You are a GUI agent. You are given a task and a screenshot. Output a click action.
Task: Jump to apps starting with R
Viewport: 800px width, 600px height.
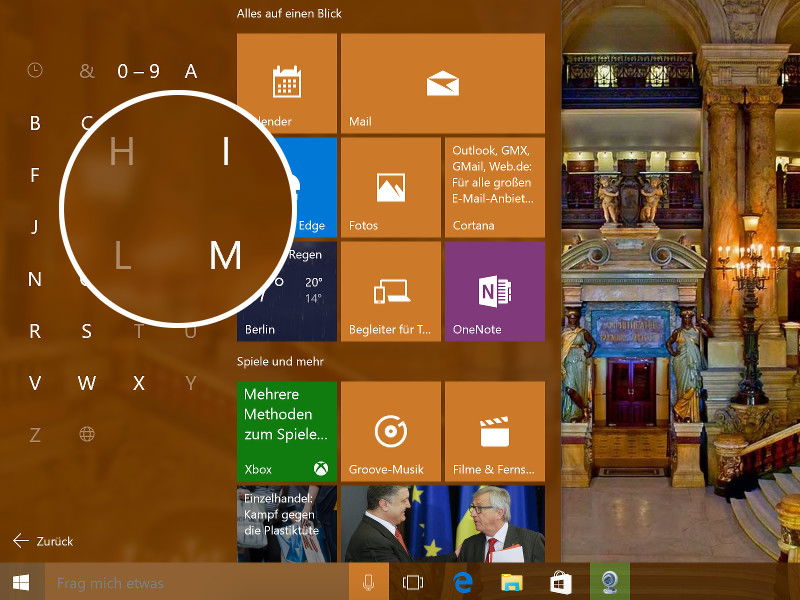tap(35, 331)
